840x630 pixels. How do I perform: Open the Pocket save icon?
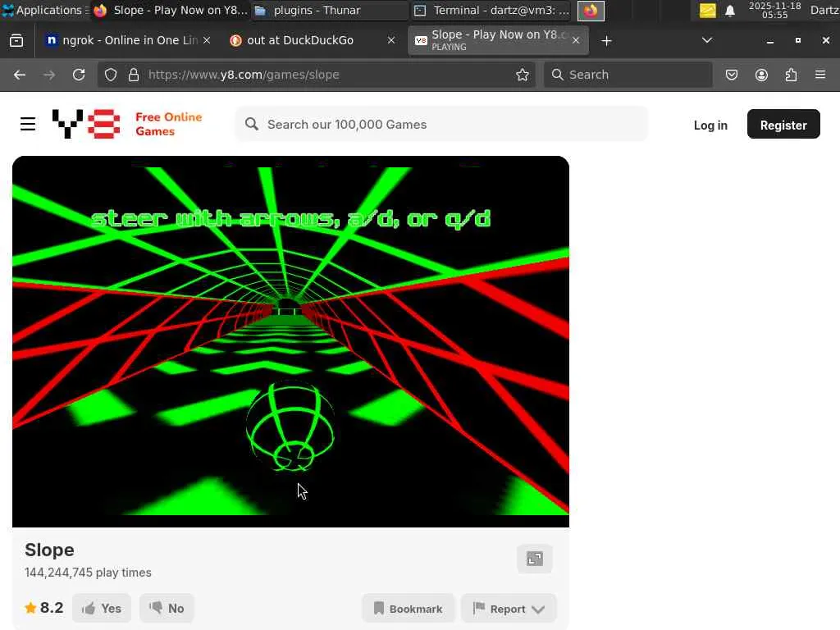tap(732, 75)
